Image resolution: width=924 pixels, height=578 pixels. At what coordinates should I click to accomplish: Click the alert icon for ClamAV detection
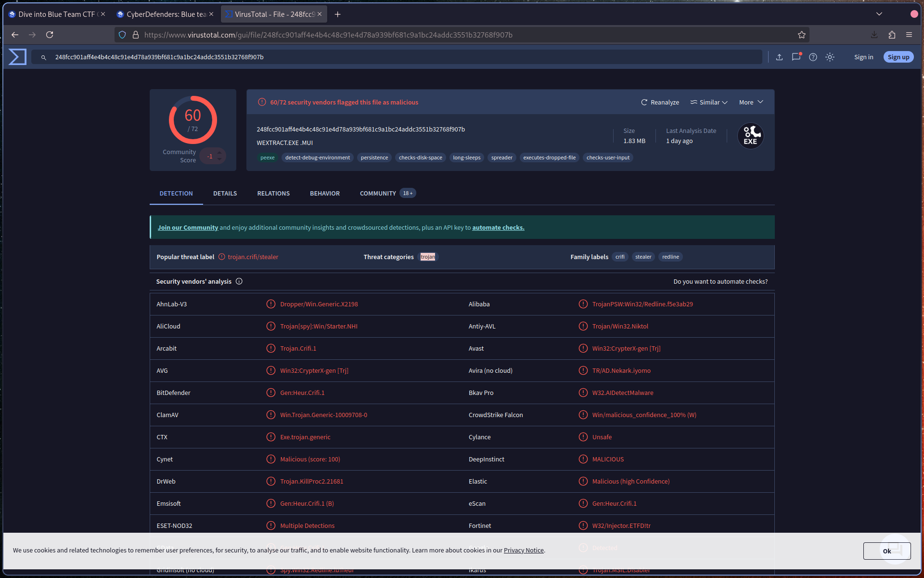[271, 415]
